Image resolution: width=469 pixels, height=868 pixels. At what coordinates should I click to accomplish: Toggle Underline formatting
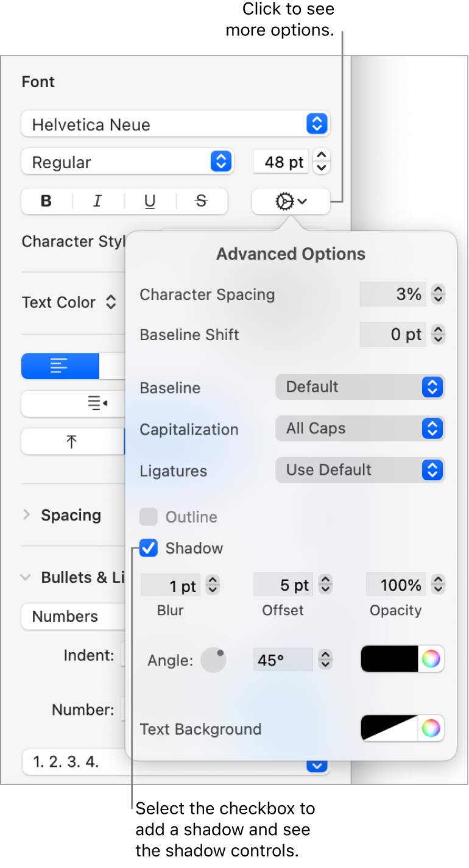[x=150, y=202]
